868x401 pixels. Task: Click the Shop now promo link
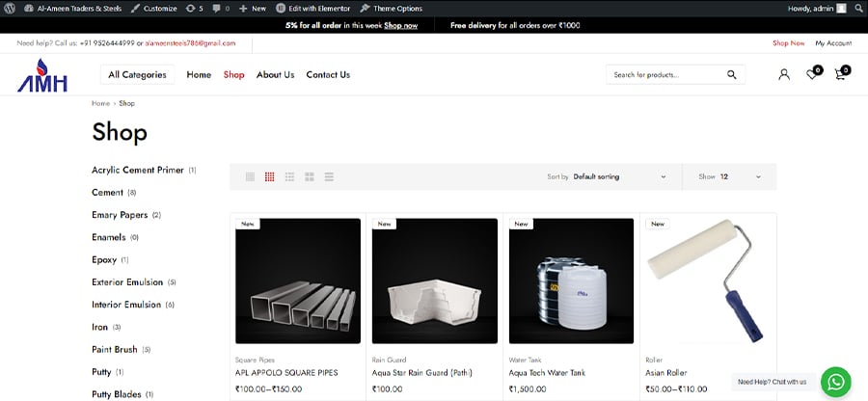400,25
